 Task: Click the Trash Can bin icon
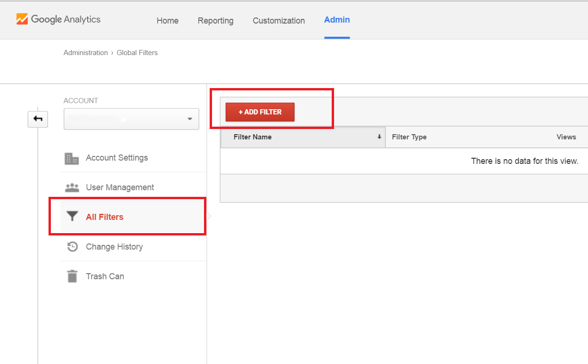coord(72,276)
